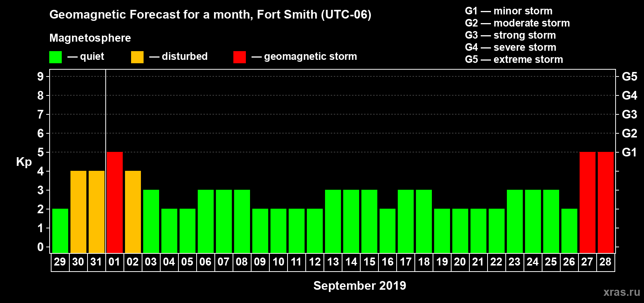Viewport: 644px width, 303px height.
Task: Click the Kp value '5' on the y-axis
Action: click(41, 152)
